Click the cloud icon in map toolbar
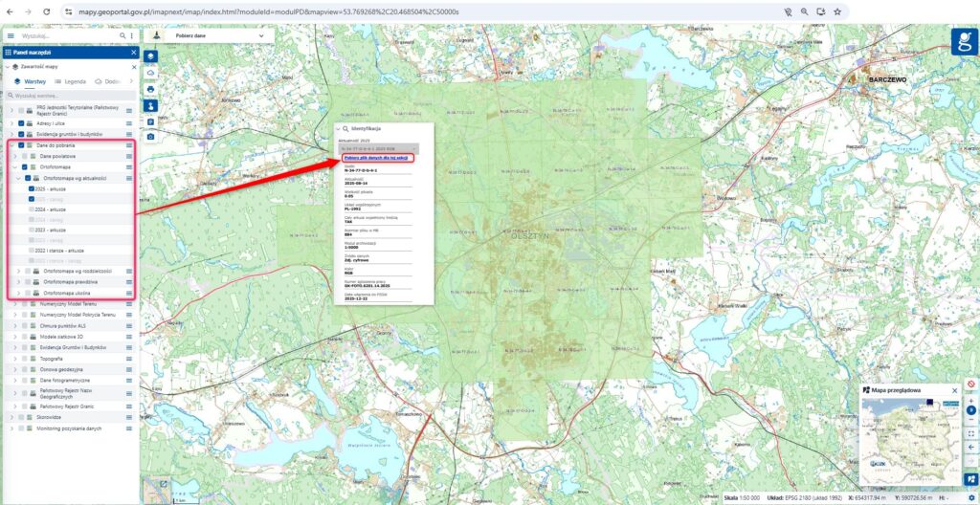The width and height of the screenshot is (980, 505). 150,73
